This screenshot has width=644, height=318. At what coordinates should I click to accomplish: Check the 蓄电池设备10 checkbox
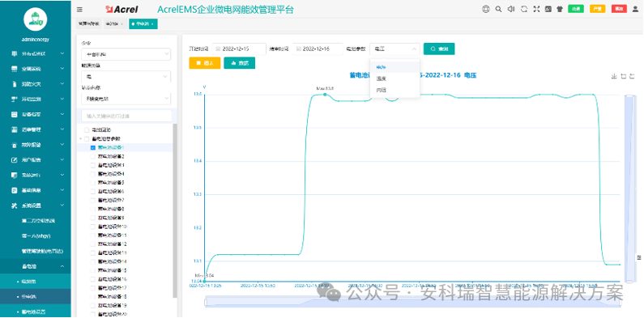[x=93, y=227]
